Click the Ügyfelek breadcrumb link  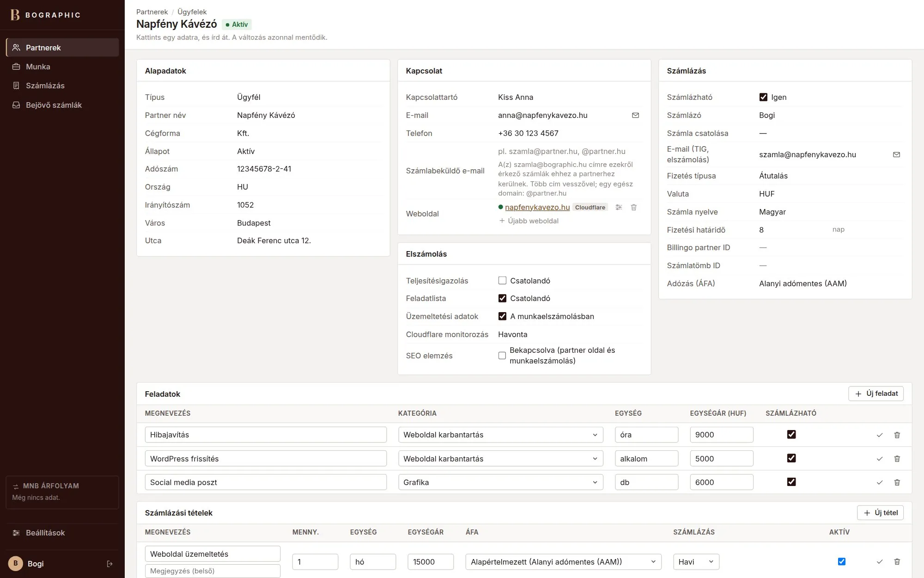pos(192,12)
